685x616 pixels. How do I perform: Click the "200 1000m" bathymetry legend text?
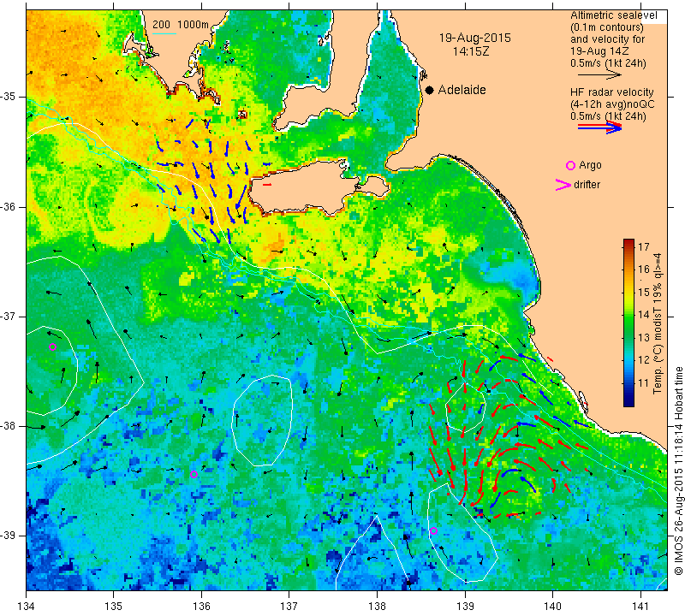181,25
